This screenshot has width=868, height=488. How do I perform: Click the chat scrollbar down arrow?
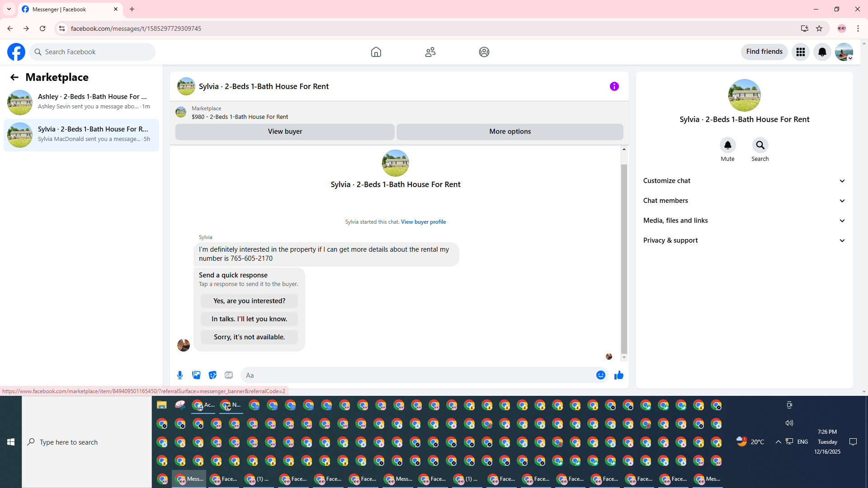click(x=624, y=358)
